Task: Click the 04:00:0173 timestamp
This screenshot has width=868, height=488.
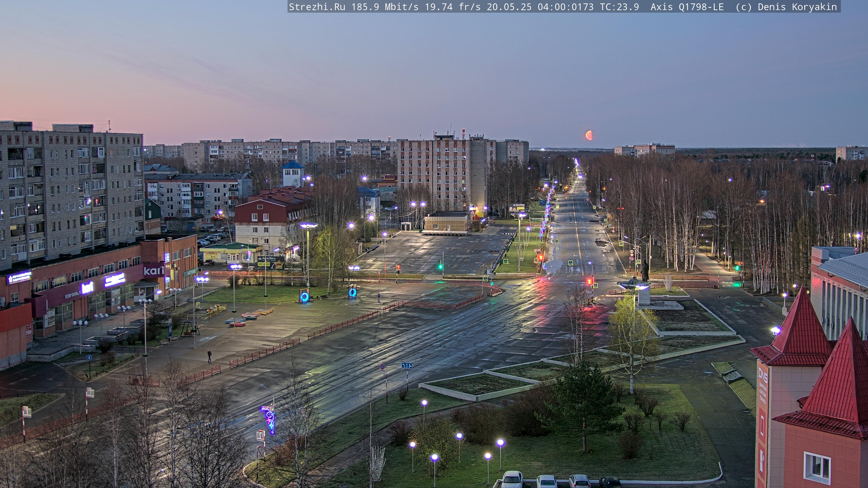Action: (565, 7)
